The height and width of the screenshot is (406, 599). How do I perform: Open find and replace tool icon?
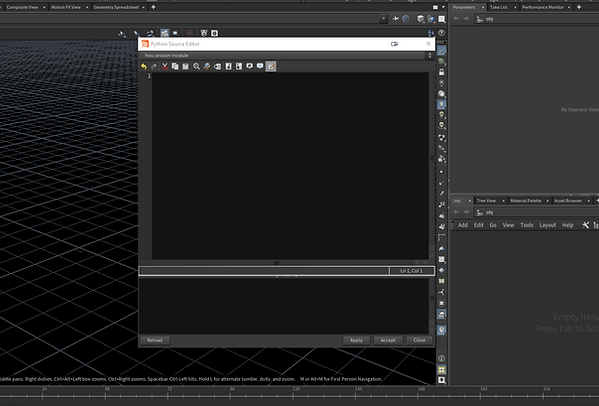[x=207, y=66]
